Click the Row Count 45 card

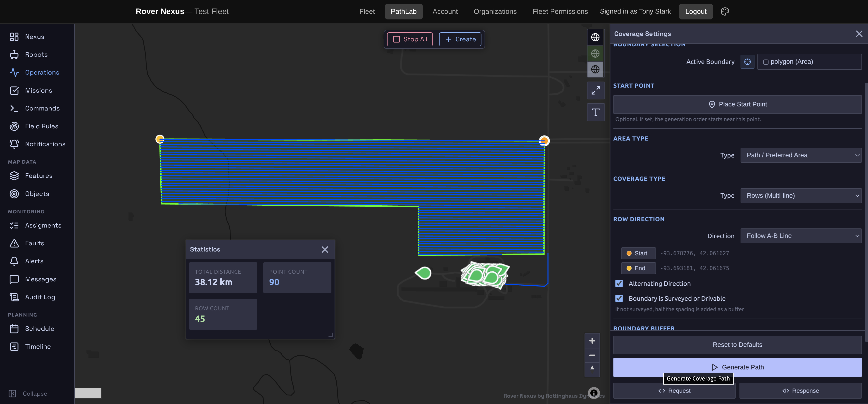coord(223,315)
